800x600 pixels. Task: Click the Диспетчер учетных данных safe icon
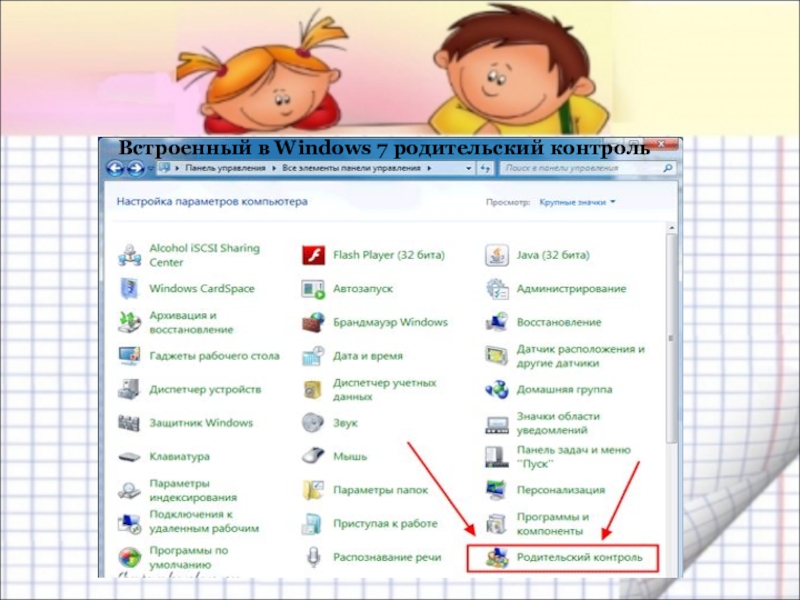pyautogui.click(x=313, y=390)
